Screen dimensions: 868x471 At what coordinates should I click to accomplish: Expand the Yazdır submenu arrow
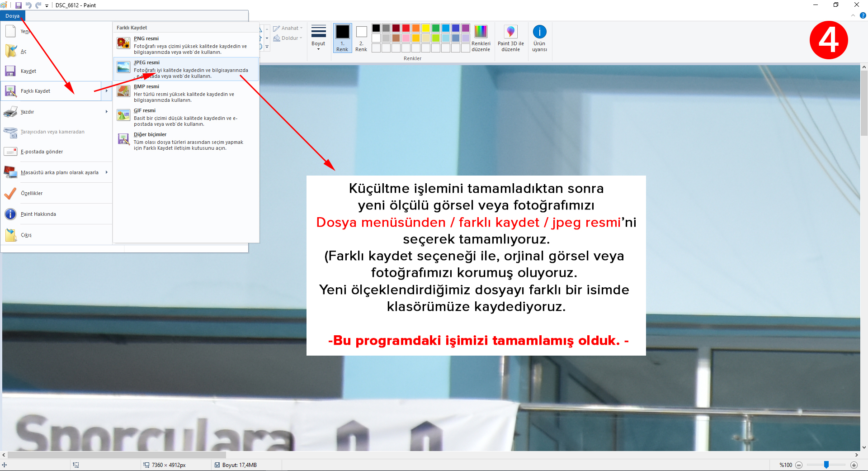tap(107, 112)
